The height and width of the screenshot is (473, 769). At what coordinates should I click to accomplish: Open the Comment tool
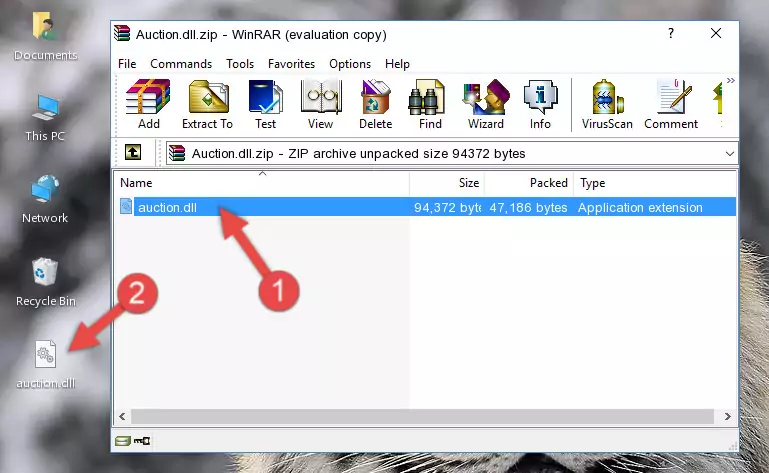[671, 104]
